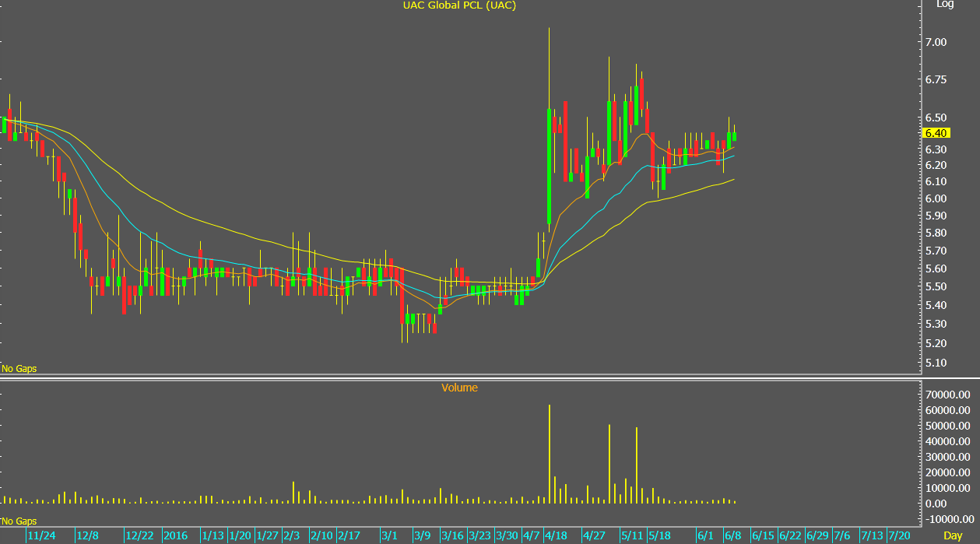Viewport: 980px width, 544px height.
Task: Click the 3/1 date marker
Action: 390,535
